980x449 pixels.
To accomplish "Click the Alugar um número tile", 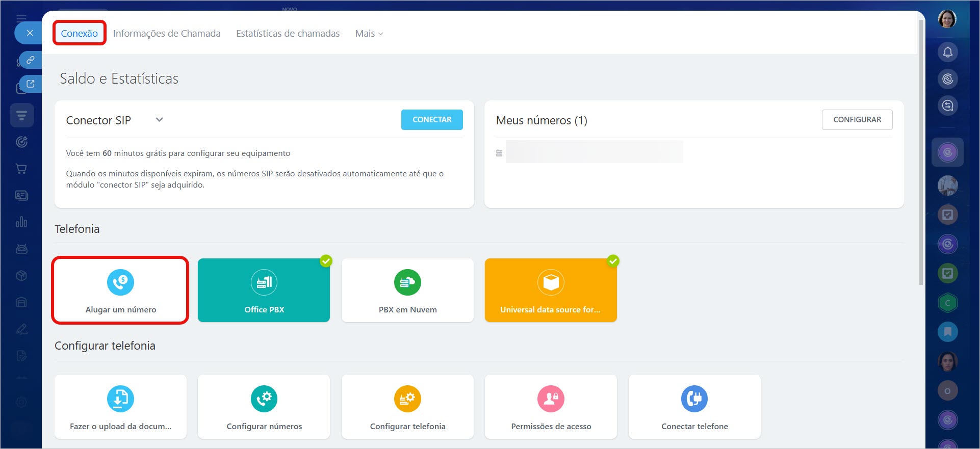I will 120,290.
